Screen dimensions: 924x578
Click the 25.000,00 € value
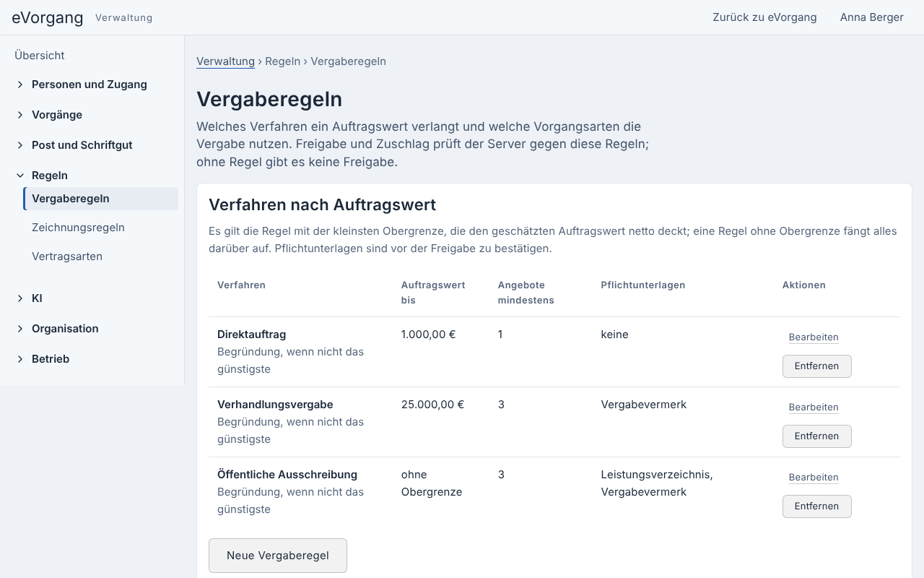click(432, 405)
